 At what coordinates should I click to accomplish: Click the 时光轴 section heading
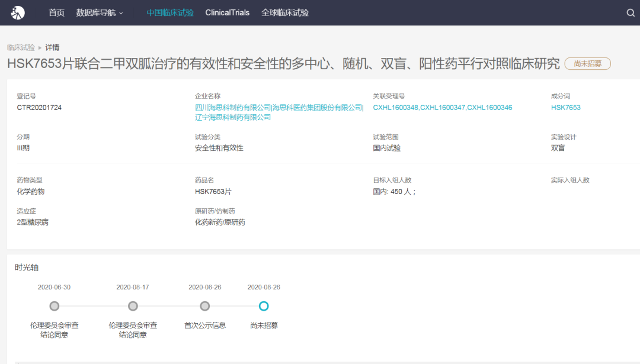[x=27, y=268]
